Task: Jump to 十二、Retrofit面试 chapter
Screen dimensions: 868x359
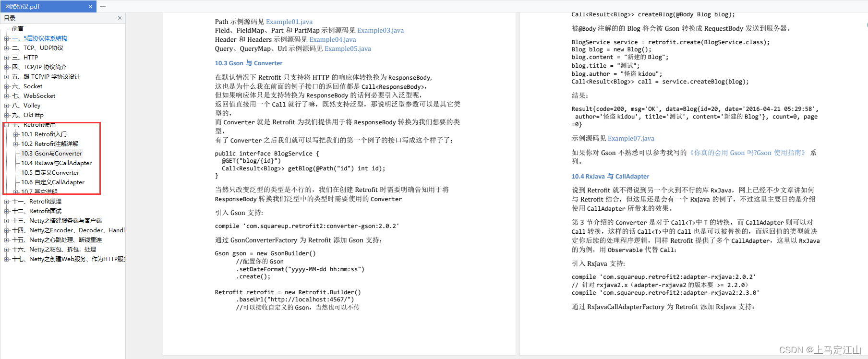Action: click(37, 211)
